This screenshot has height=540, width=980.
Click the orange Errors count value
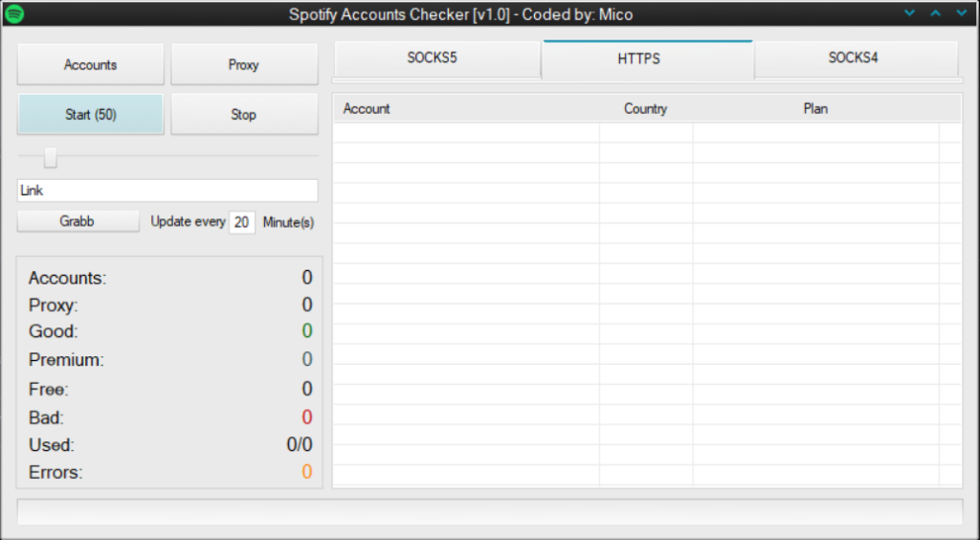pos(307,472)
